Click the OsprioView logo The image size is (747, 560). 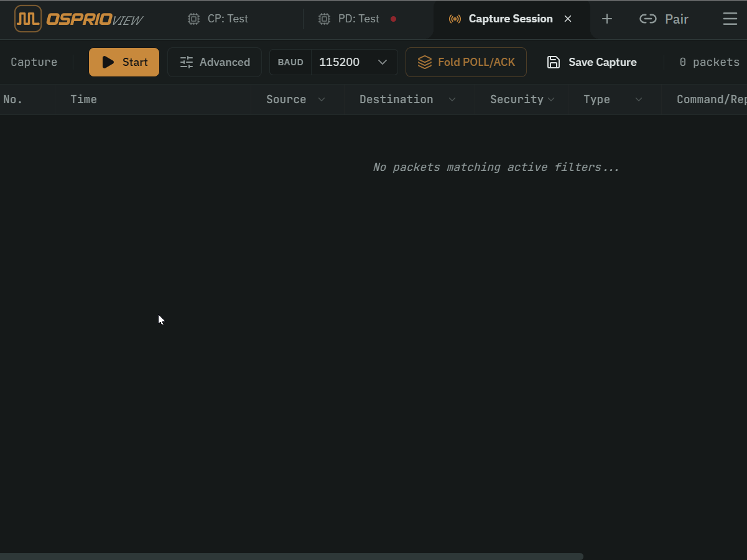pos(79,19)
